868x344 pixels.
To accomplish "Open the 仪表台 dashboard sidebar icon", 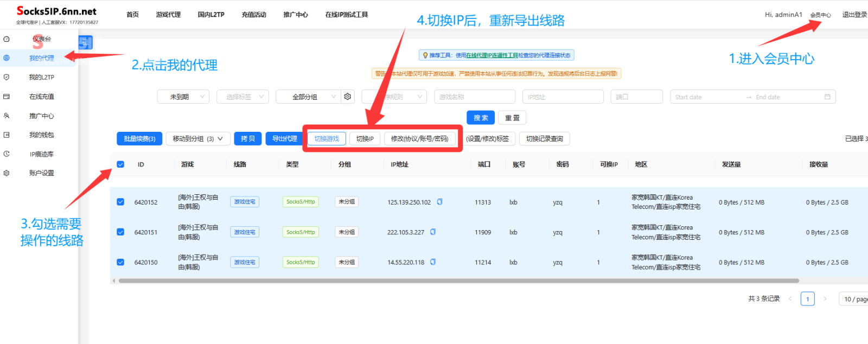I will pos(7,39).
